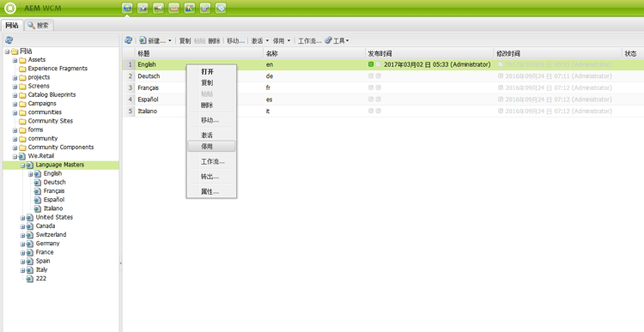
Task: Open the 激活 toolbar dropdown arrow
Action: (x=267, y=40)
